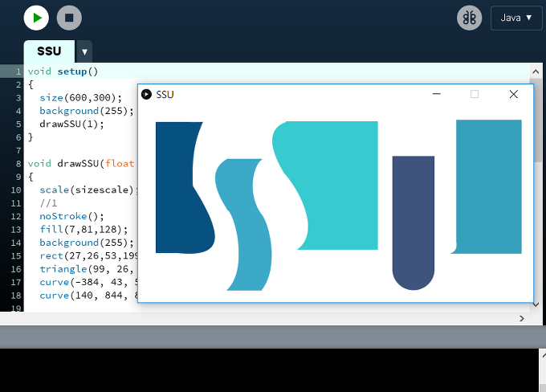Click the black console output area
The height and width of the screenshot is (392, 546).
click(x=269, y=370)
